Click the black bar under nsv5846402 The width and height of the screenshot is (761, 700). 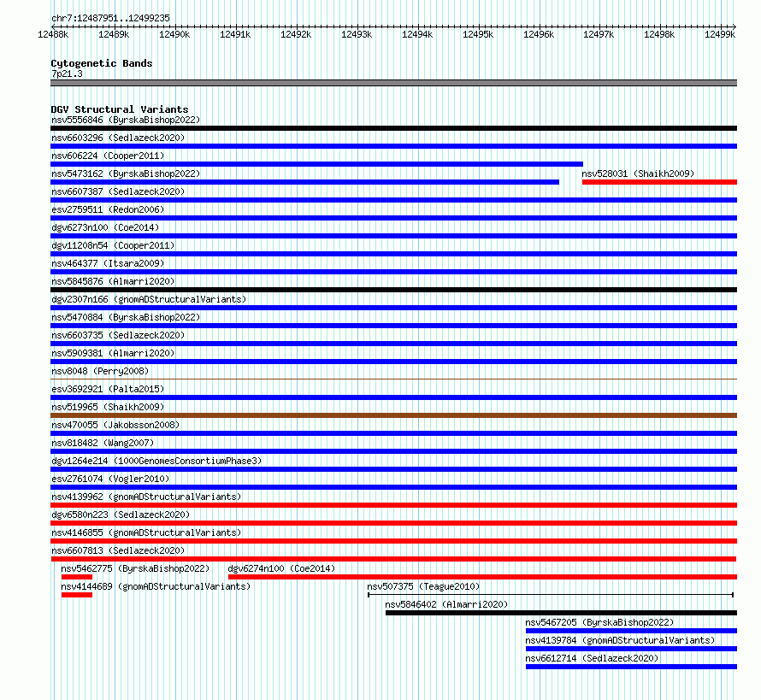click(x=561, y=613)
